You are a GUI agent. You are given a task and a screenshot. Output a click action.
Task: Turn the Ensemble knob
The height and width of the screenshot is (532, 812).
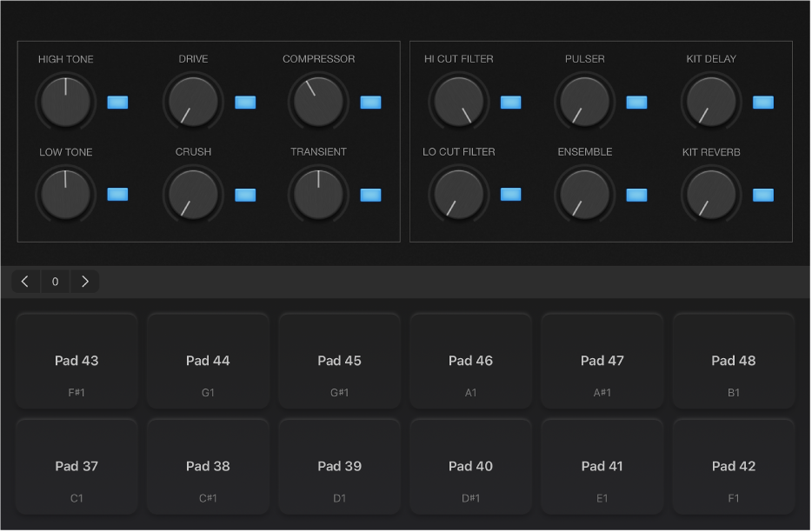pos(584,194)
